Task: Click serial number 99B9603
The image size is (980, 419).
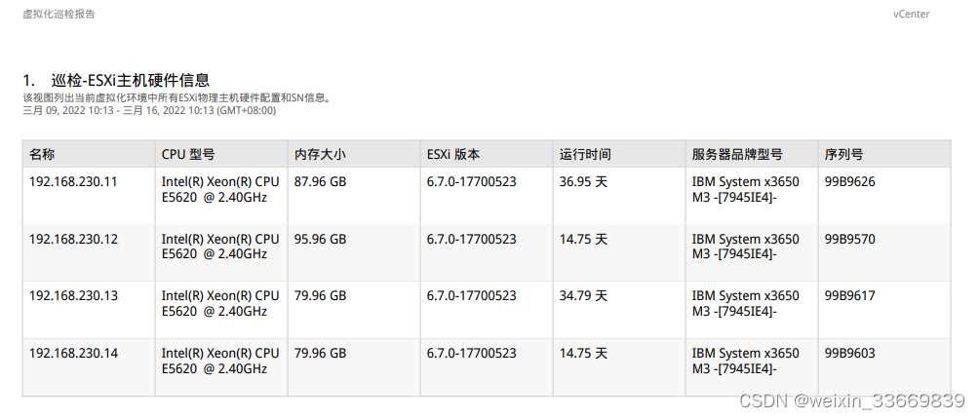Action: (850, 354)
